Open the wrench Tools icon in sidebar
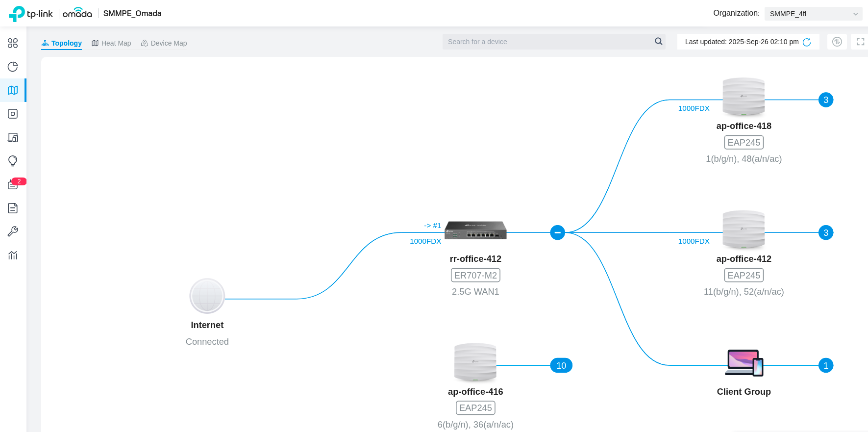The width and height of the screenshot is (868, 432). (x=13, y=231)
